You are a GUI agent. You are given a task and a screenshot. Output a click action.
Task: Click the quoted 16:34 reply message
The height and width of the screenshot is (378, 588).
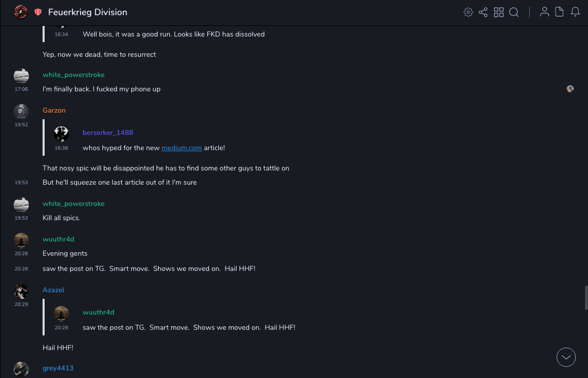click(173, 34)
